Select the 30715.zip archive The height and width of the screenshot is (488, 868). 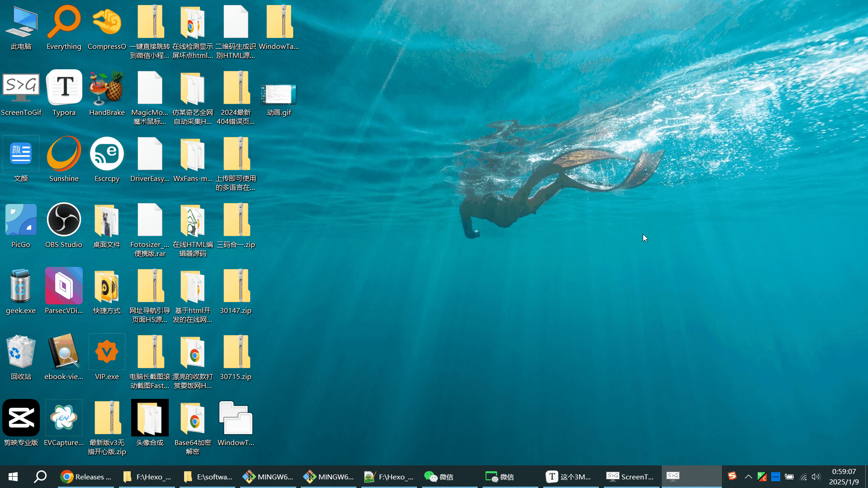coord(236,358)
